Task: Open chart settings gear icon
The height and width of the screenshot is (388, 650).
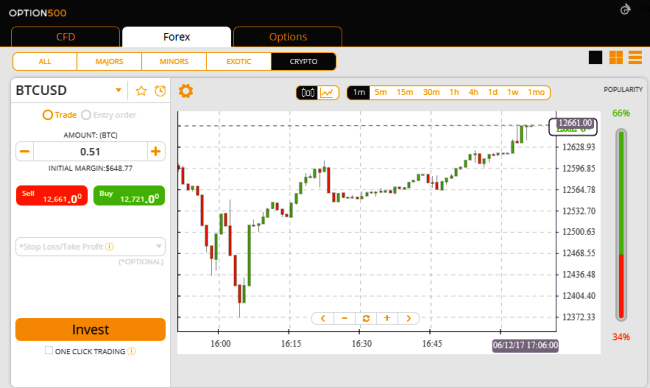Action: pos(186,91)
